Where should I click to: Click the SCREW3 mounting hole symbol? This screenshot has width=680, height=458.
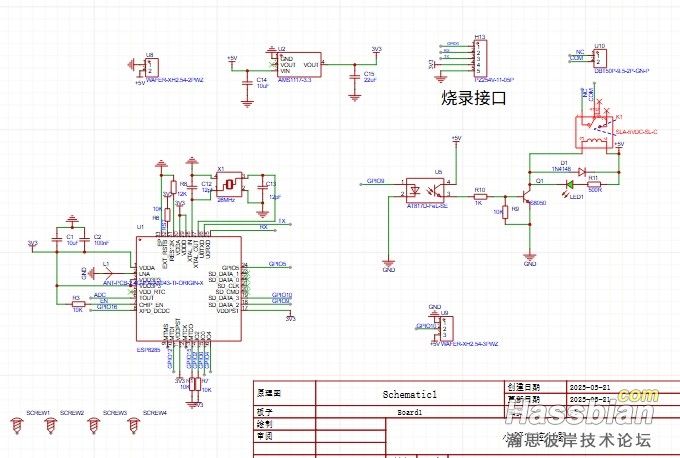tap(93, 425)
